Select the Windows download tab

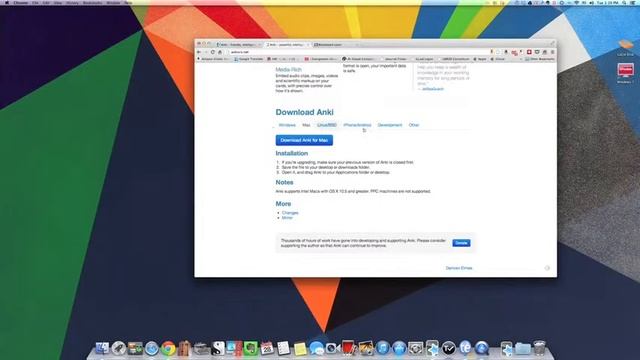tap(287, 125)
